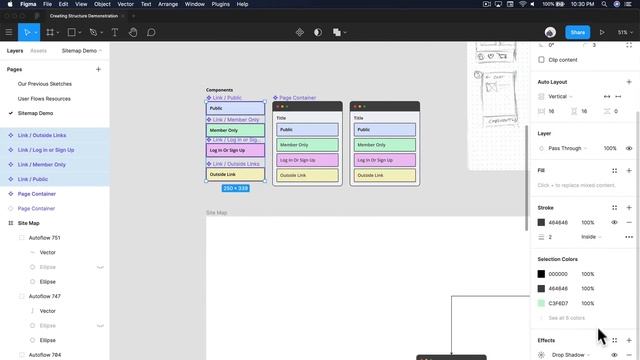Add a new page with plus icon
Image resolution: width=640 pixels, height=360 pixels.
coord(98,69)
